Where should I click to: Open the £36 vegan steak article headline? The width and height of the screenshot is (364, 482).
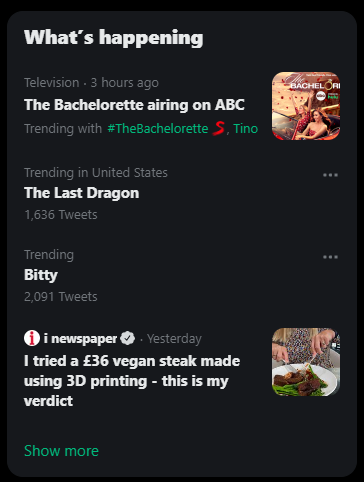132,381
